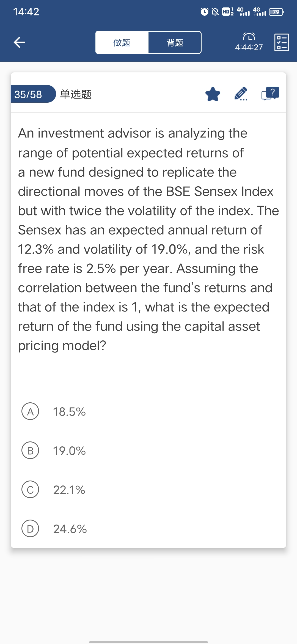Screen dimensions: 297x644
Task: Tap the alarm clock status icon
Action: click(204, 12)
